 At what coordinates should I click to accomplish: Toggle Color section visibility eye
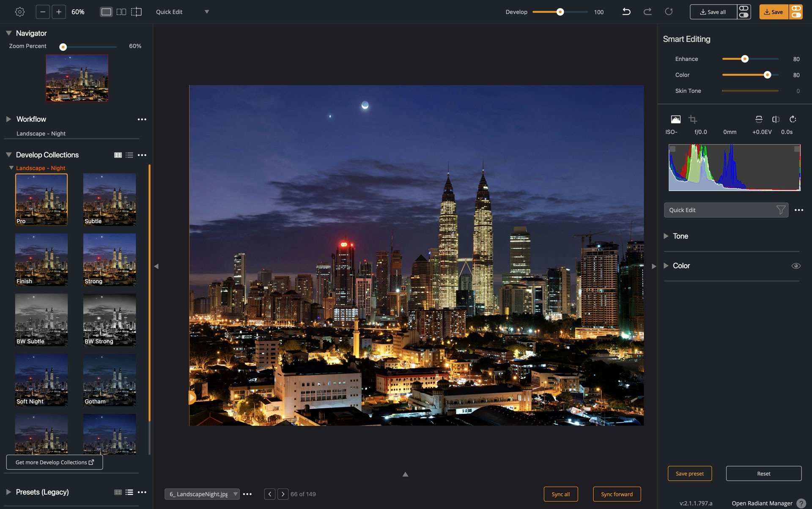point(796,266)
